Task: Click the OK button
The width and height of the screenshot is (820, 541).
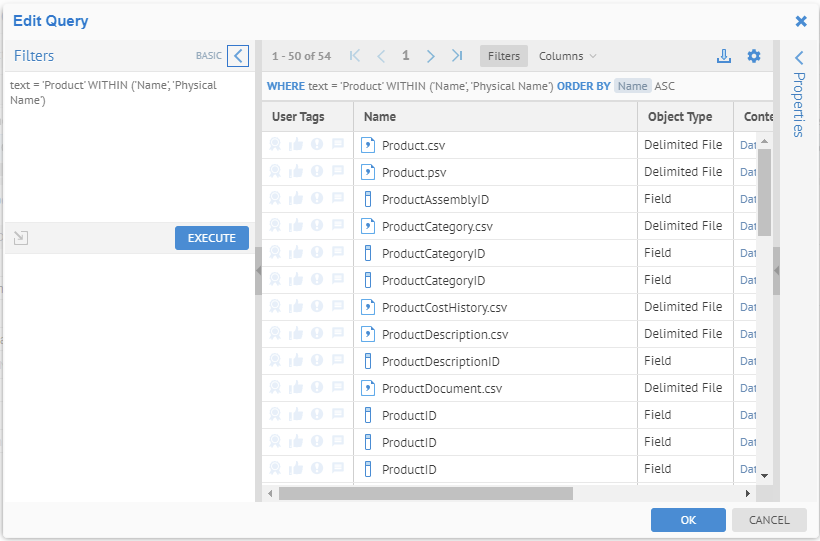Action: [x=688, y=520]
